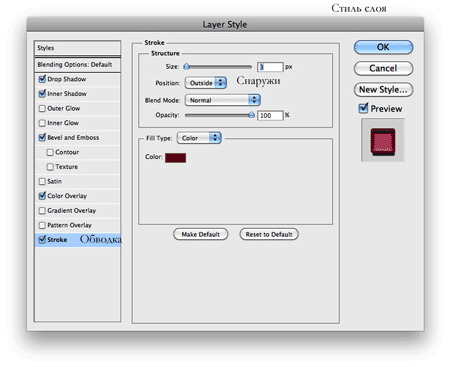Enable the Outer Glow checkbox

[x=42, y=109]
